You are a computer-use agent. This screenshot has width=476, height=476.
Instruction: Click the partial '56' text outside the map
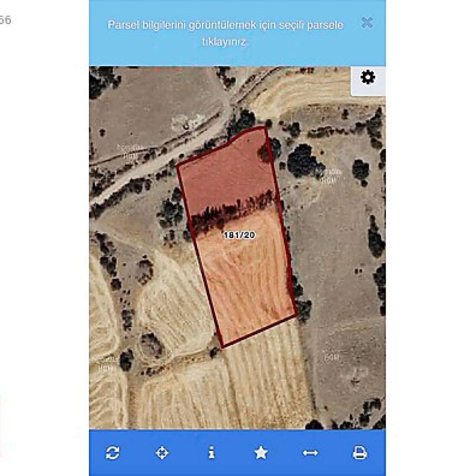[5, 20]
